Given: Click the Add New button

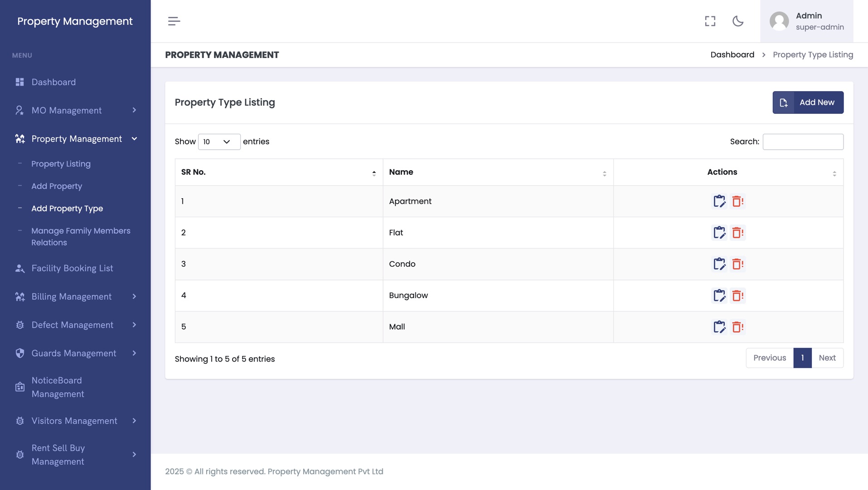Looking at the screenshot, I should [808, 103].
